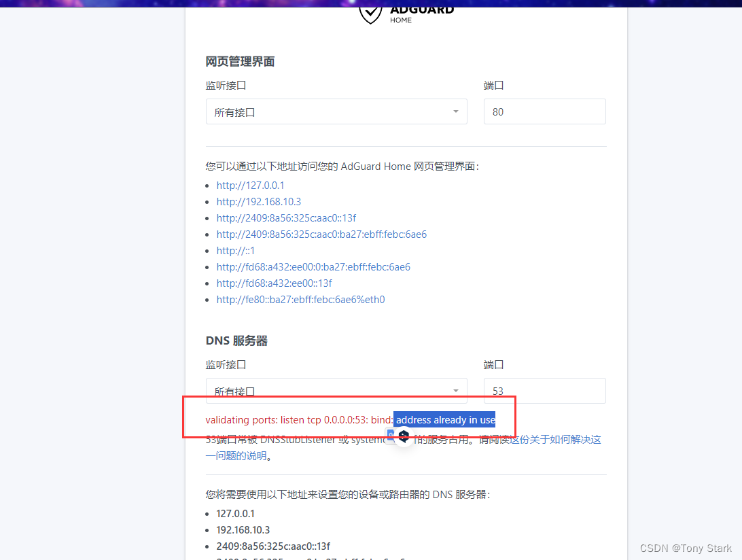The image size is (742, 560).
Task: Click the highlighted text 'address already in use'
Action: (x=445, y=420)
